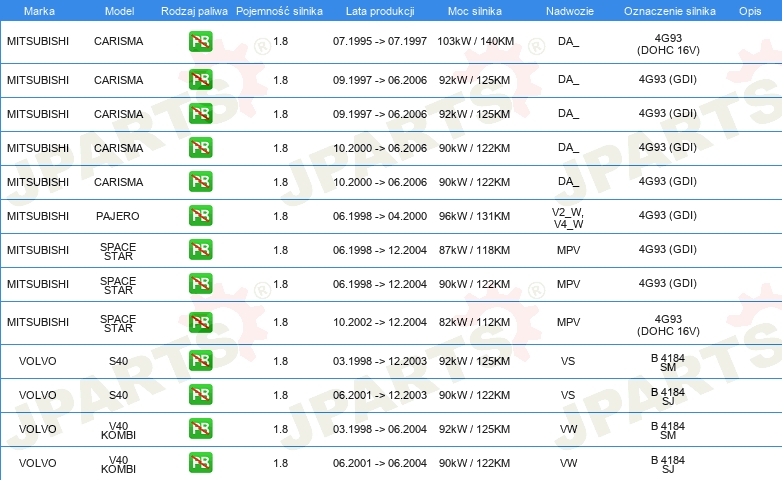782x480 pixels.
Task: Select the '82kW / 112KM' power cell
Action: [x=474, y=322]
